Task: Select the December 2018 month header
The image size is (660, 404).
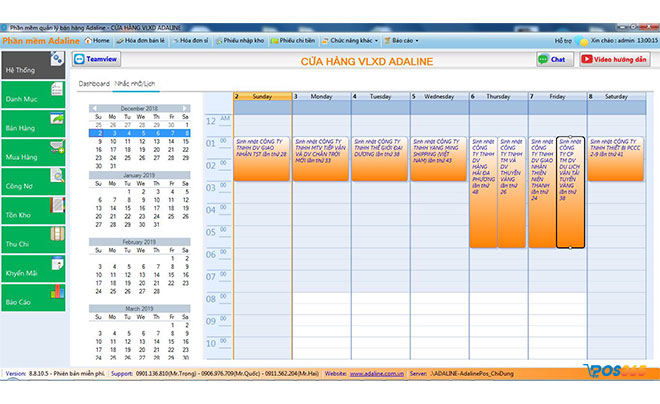Action: (x=139, y=109)
